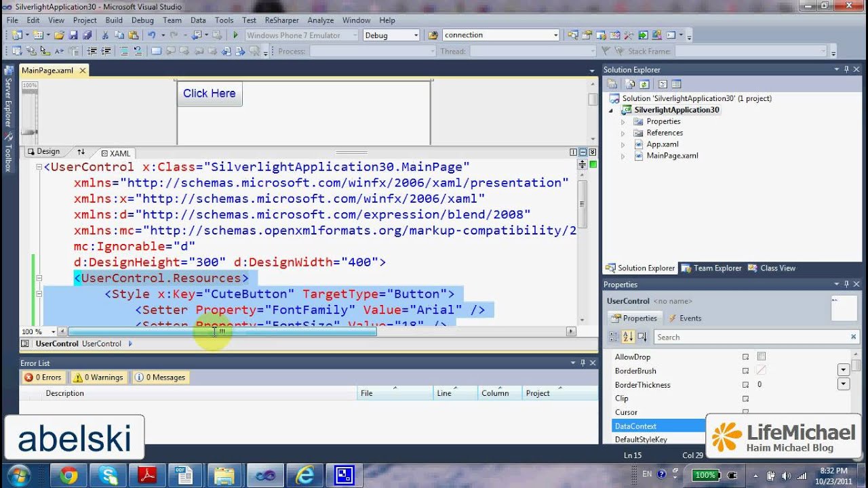This screenshot has height=488, width=868.
Task: Open the Build menu
Action: coord(114,20)
